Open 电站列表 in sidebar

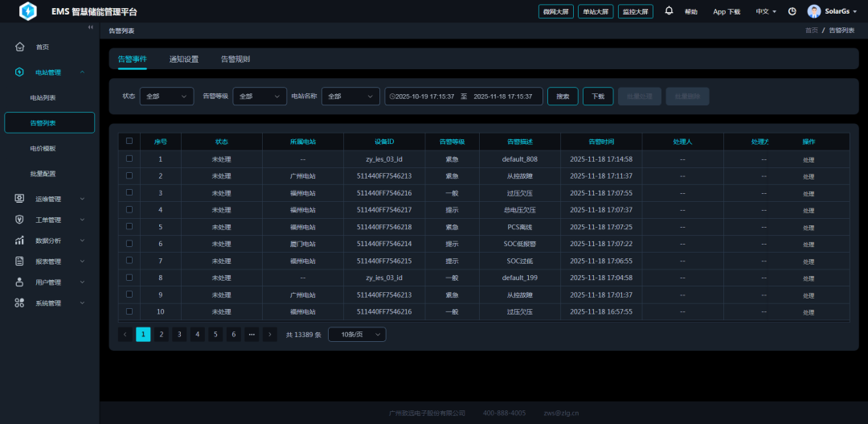point(43,97)
